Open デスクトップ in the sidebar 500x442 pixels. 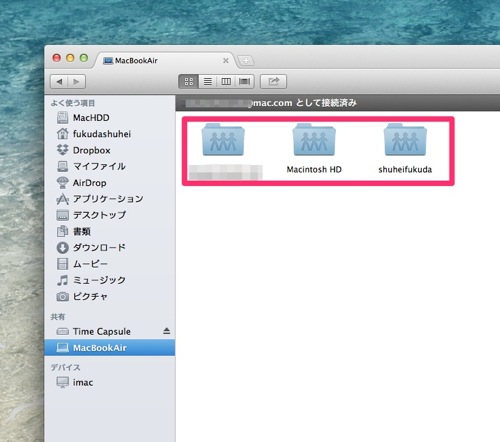pos(109,215)
